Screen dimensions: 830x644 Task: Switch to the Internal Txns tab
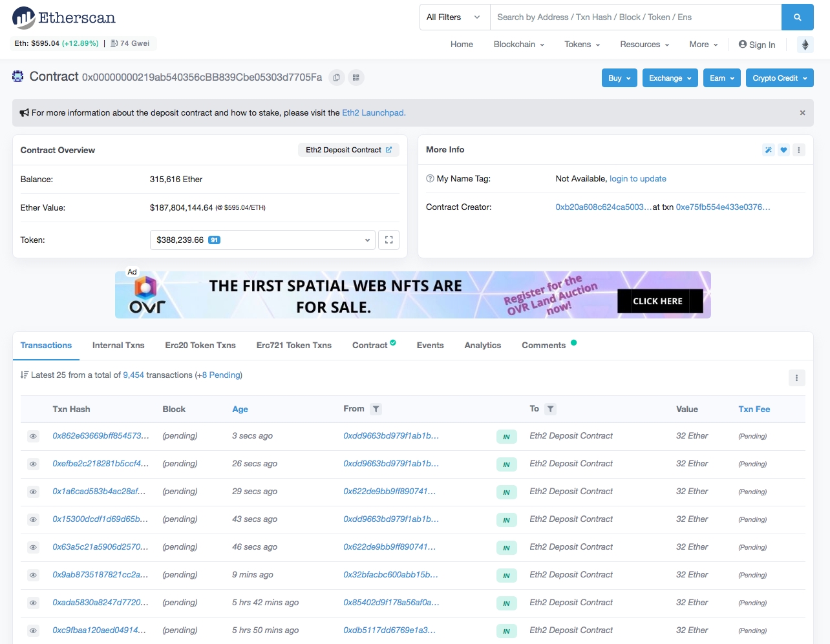(x=118, y=346)
